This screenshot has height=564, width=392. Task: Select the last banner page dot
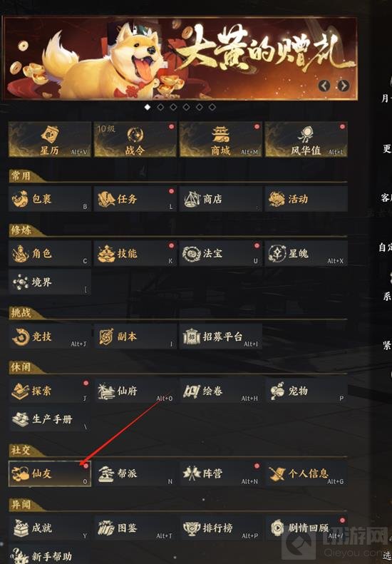[x=212, y=107]
